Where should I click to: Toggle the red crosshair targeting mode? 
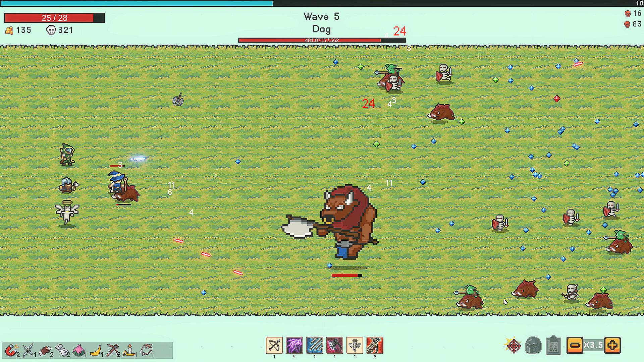pos(513,345)
